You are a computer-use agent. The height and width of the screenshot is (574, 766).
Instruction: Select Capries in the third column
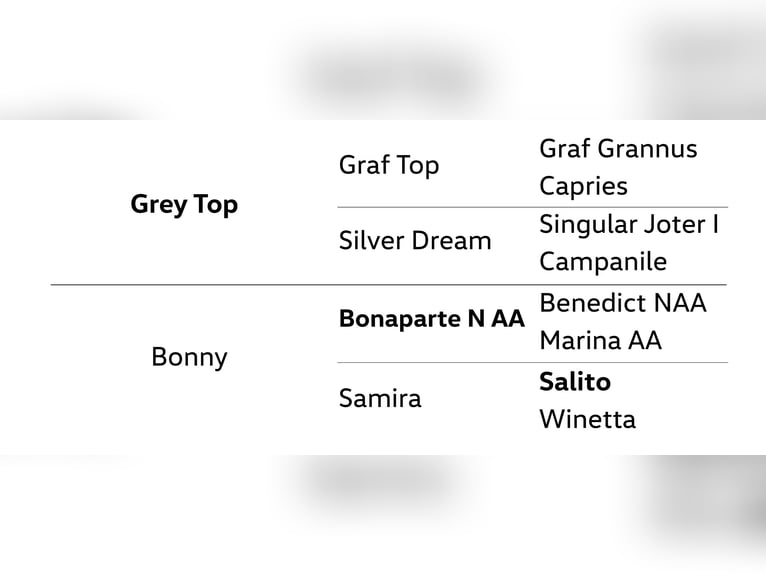pos(583,186)
